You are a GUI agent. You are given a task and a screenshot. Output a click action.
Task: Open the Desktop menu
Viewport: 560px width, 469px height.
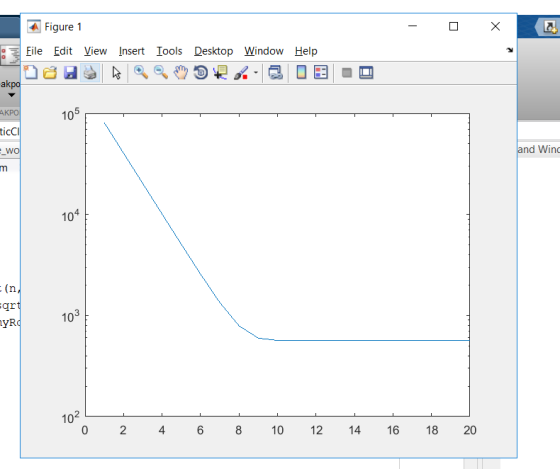coord(214,51)
